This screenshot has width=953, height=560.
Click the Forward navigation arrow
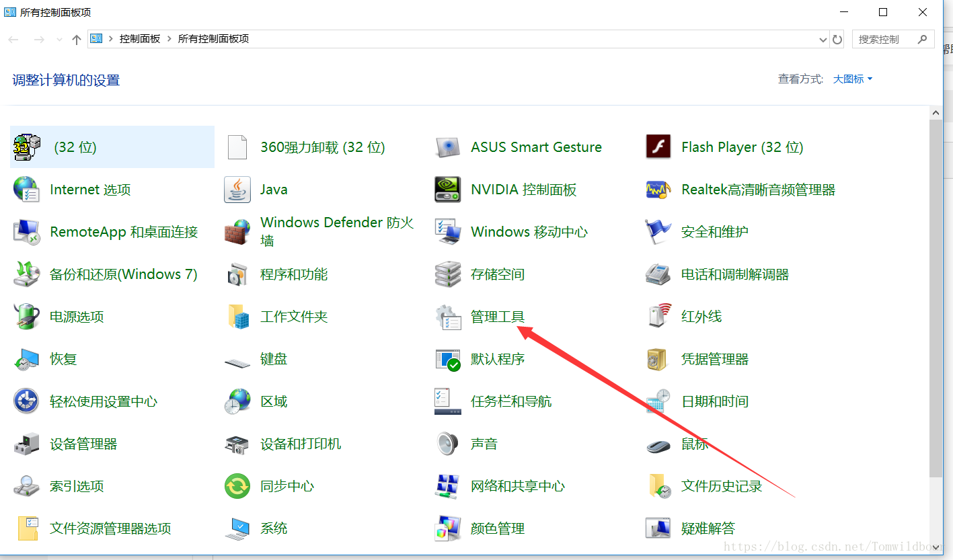39,40
